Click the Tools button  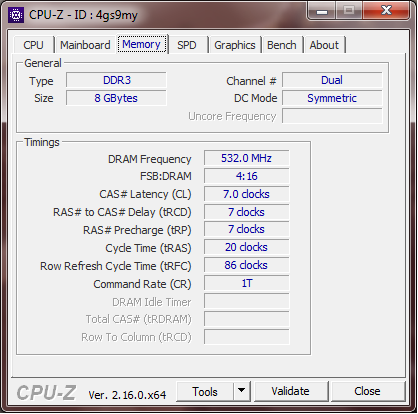point(205,392)
